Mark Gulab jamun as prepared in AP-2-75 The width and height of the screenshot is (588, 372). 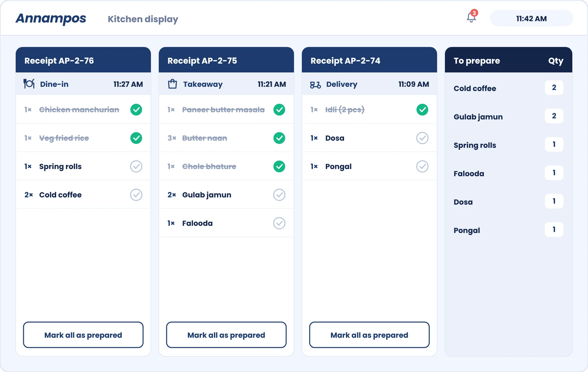point(279,195)
